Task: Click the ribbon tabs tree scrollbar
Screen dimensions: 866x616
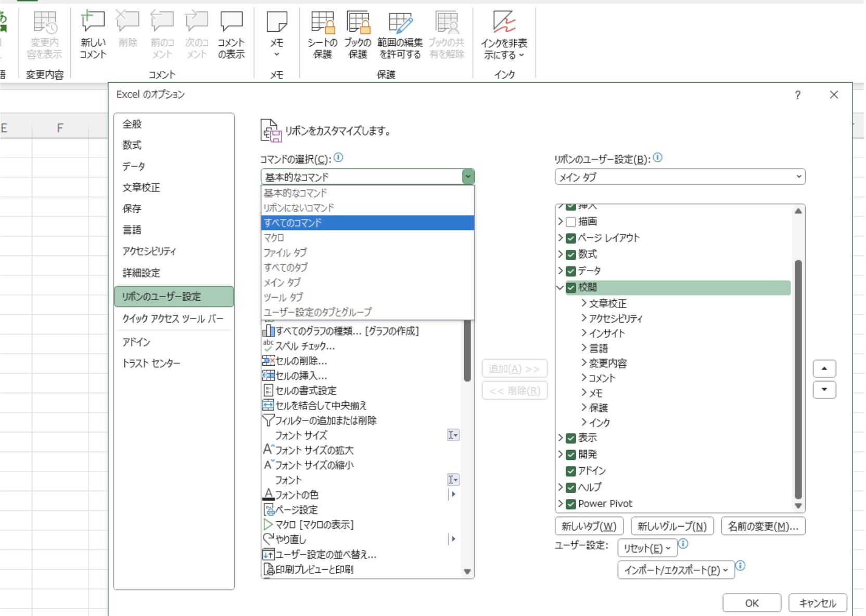Action: pyautogui.click(x=798, y=379)
